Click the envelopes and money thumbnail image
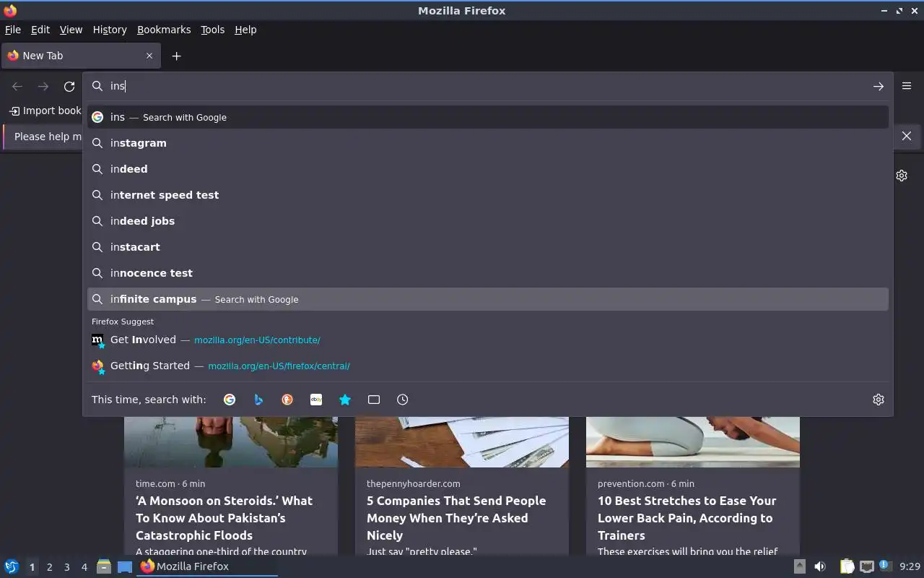This screenshot has height=578, width=924. coord(462,441)
